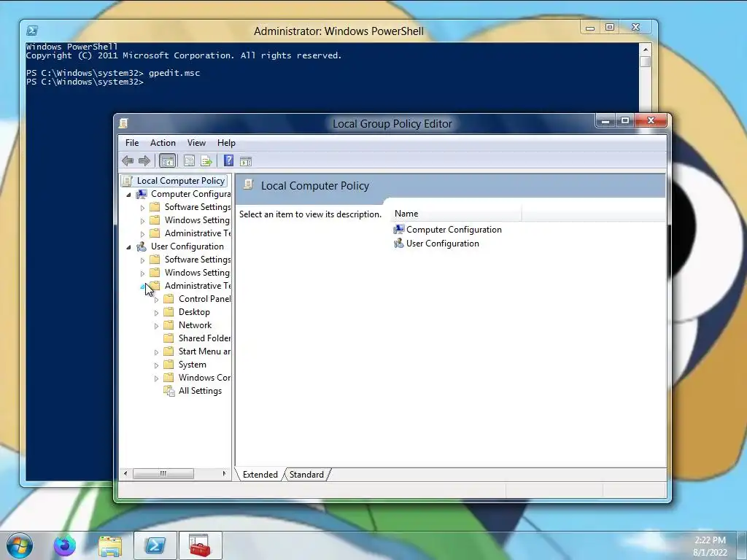The image size is (747, 560).
Task: Open the Action menu
Action: coord(163,143)
